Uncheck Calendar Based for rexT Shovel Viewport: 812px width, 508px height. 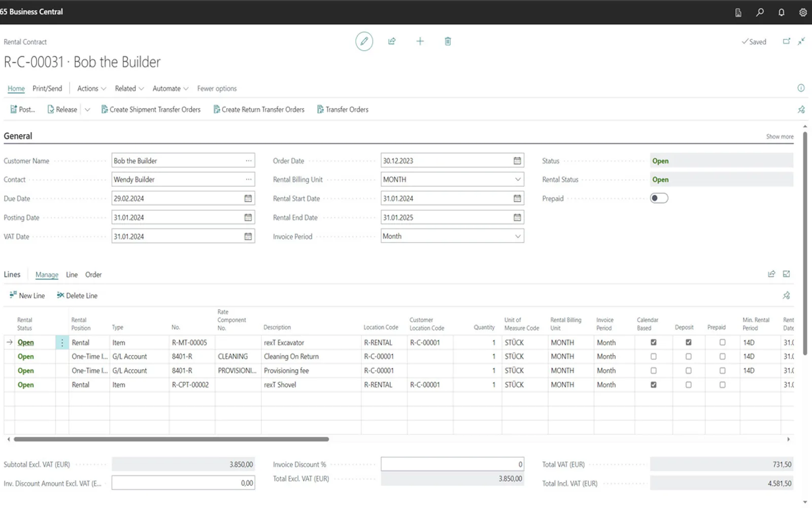(x=654, y=385)
